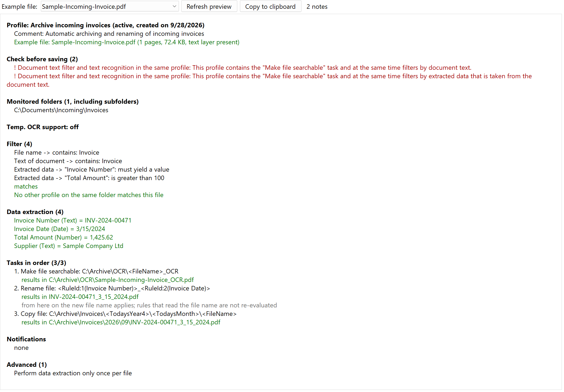
Task: Click task 3 'Copy file' line
Action: tap(125, 314)
